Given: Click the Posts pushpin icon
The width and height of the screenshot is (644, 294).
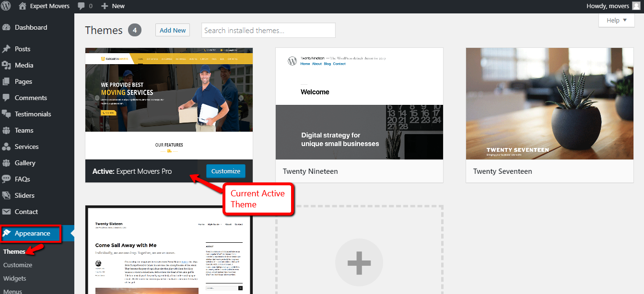Looking at the screenshot, I should 6,49.
